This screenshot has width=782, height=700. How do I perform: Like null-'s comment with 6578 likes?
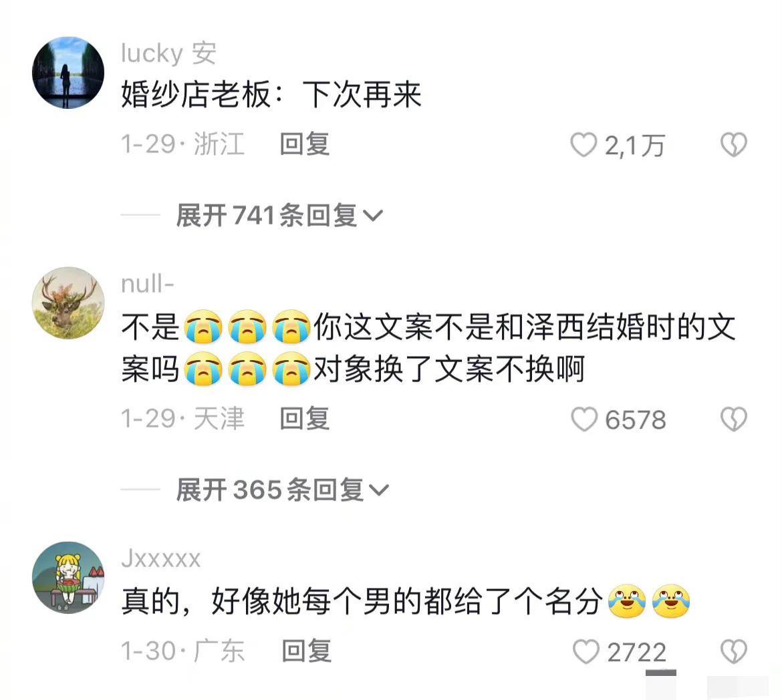pos(584,419)
